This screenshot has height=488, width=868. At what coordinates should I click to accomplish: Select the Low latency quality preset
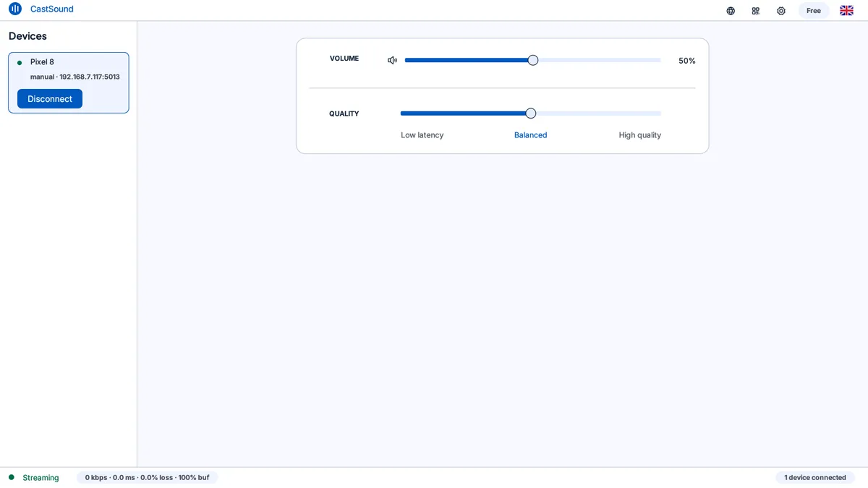pos(422,135)
